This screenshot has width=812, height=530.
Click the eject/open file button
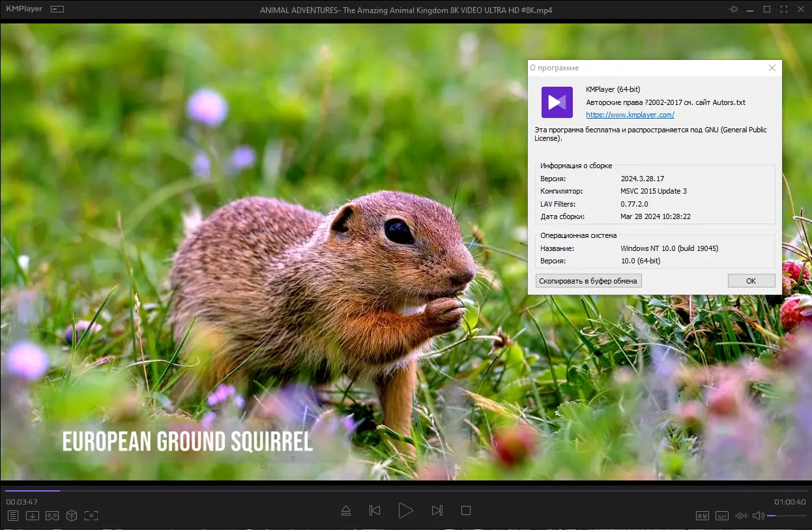click(346, 510)
